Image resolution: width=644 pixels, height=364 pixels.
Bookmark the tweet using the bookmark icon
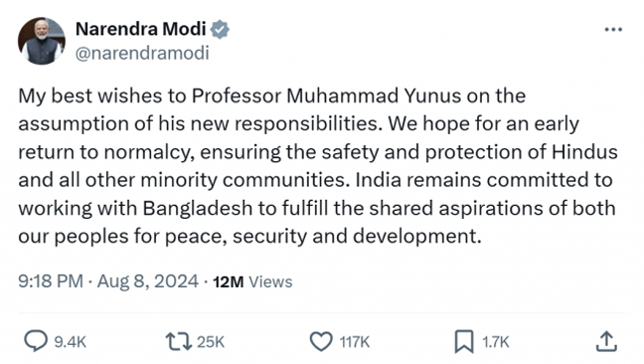pyautogui.click(x=464, y=341)
